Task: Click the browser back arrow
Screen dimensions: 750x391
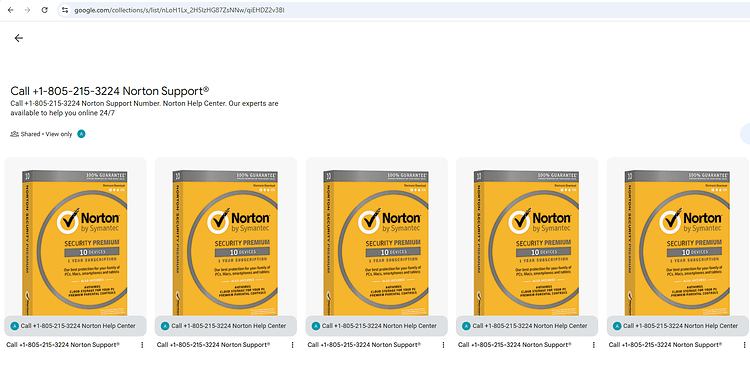Action: 11,10
